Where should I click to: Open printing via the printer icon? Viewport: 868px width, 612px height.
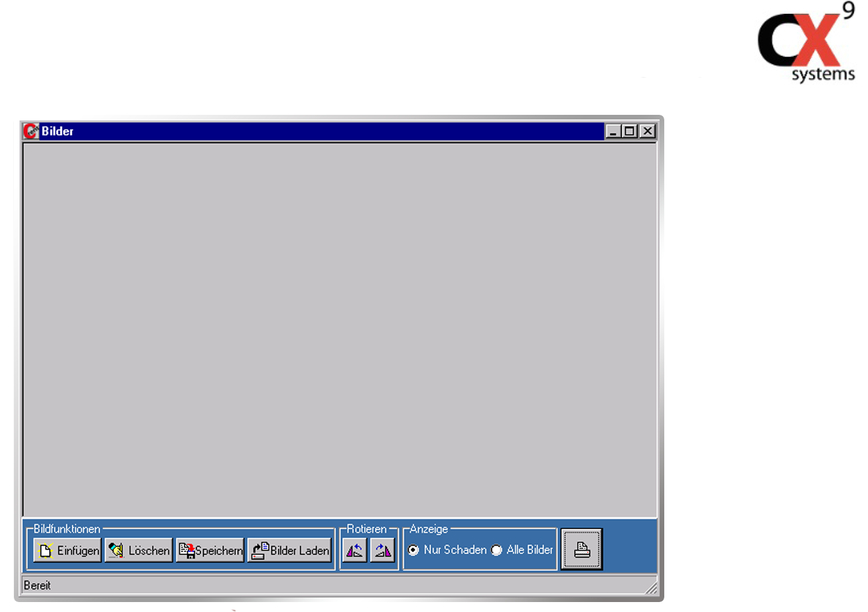tap(581, 548)
